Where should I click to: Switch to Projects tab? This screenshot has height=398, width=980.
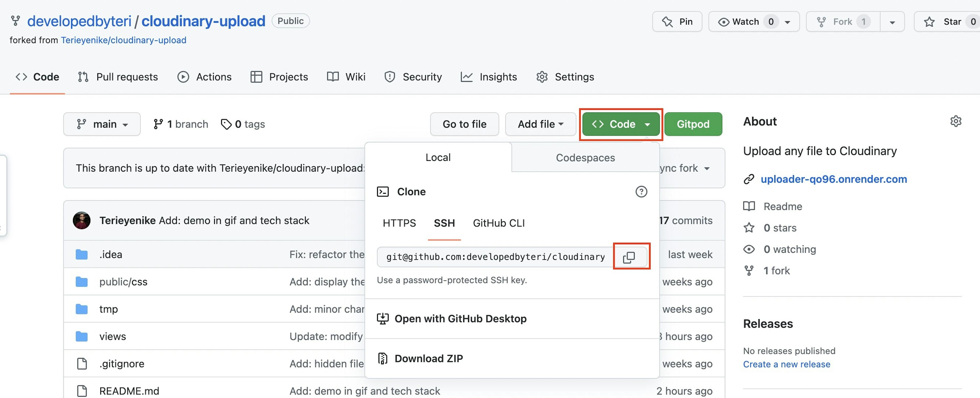click(279, 77)
